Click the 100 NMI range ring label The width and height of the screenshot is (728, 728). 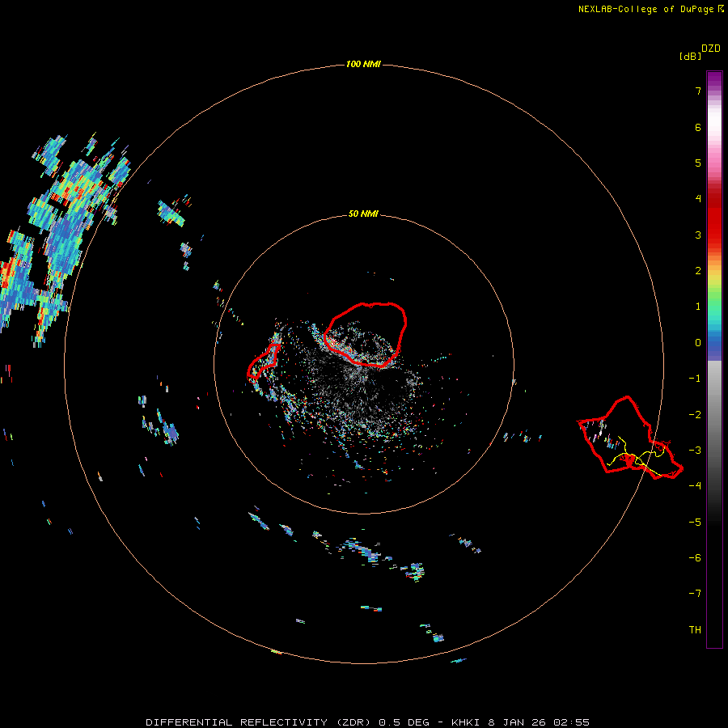363,64
